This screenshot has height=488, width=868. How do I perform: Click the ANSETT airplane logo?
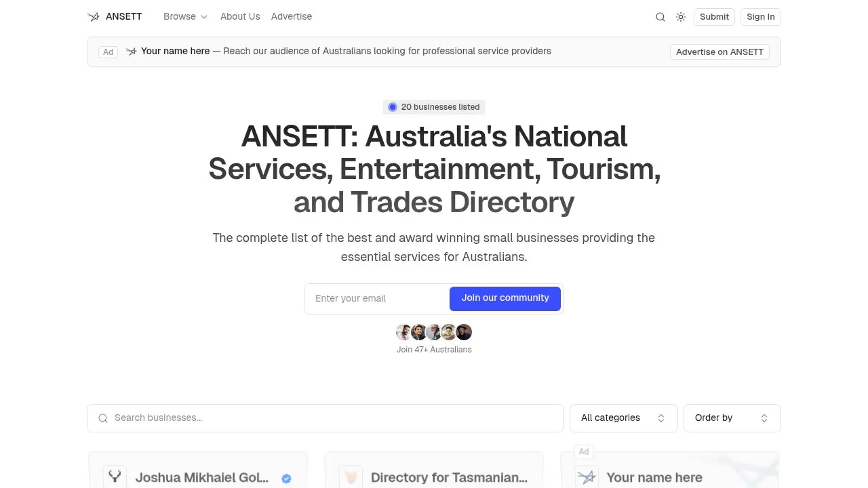click(94, 16)
